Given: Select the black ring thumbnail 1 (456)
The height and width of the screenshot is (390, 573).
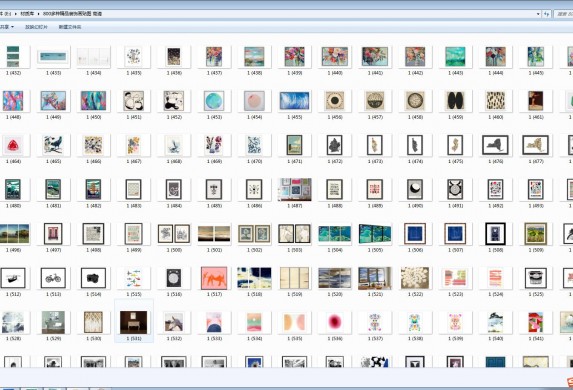Looking at the screenshot, I should pos(335,101).
